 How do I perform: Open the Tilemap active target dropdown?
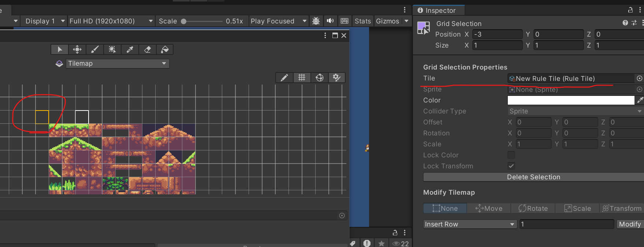[118, 64]
